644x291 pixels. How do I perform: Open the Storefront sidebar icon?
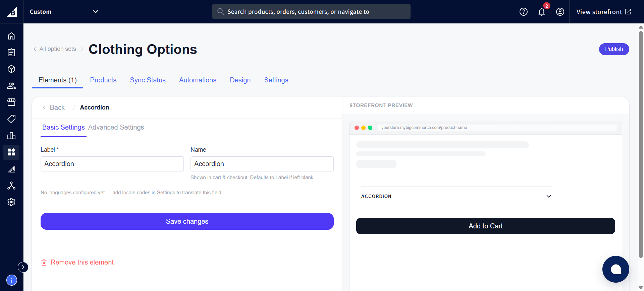point(11,102)
